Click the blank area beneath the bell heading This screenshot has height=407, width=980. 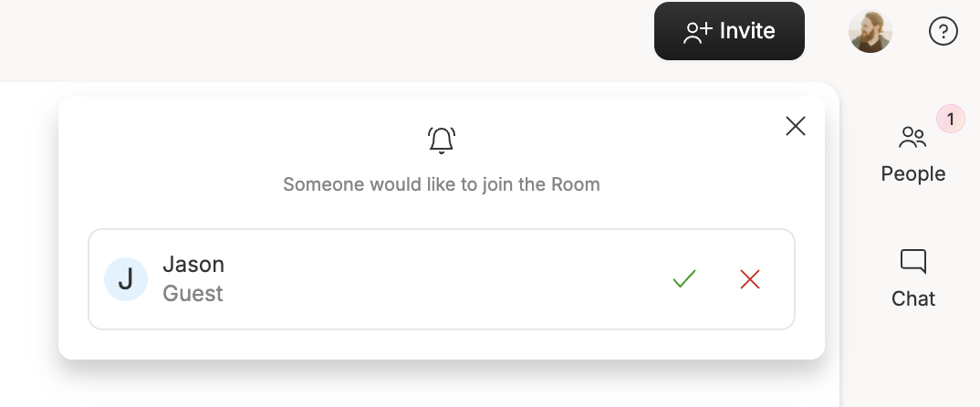(442, 212)
